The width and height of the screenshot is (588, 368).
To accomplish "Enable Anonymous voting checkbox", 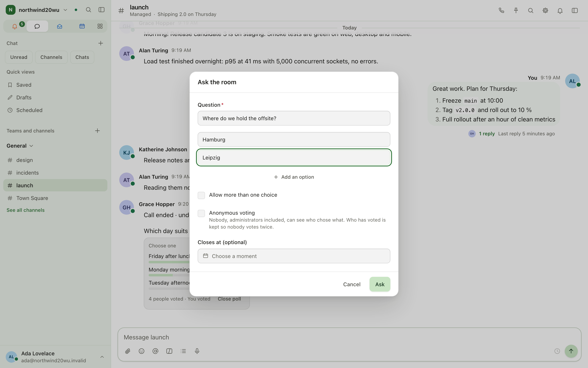I will click(x=201, y=213).
